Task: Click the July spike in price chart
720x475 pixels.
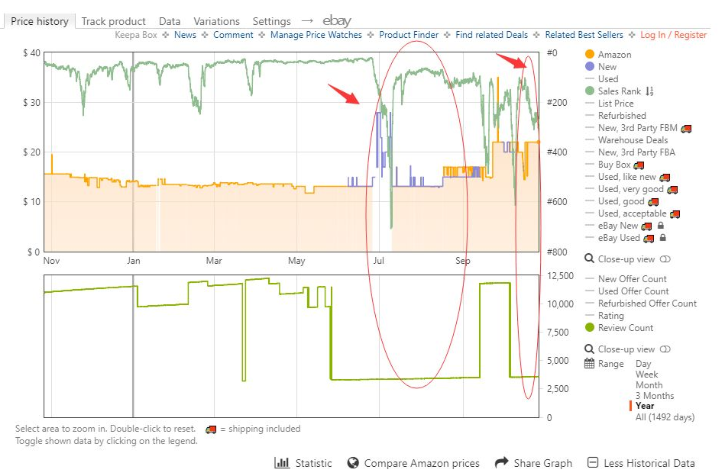Action: click(x=379, y=115)
